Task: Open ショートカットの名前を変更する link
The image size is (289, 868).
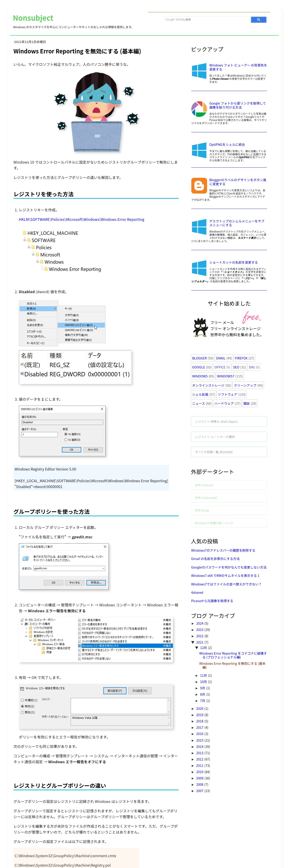Action: [x=233, y=262]
